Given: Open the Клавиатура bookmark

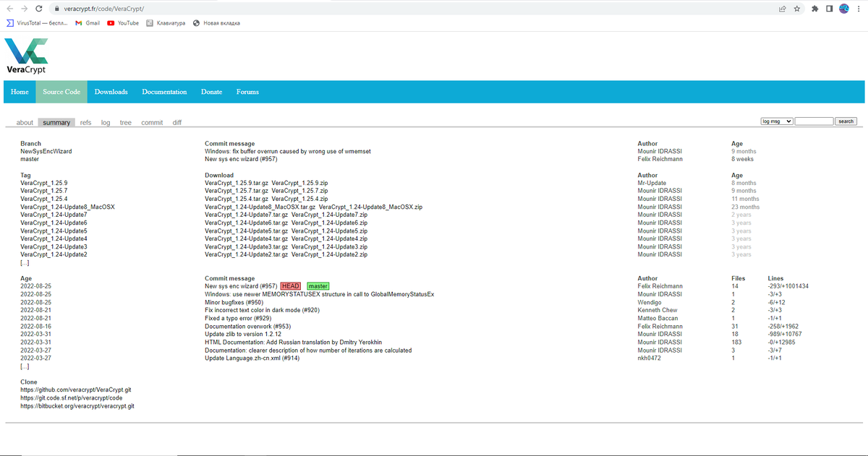Looking at the screenshot, I should pyautogui.click(x=166, y=23).
